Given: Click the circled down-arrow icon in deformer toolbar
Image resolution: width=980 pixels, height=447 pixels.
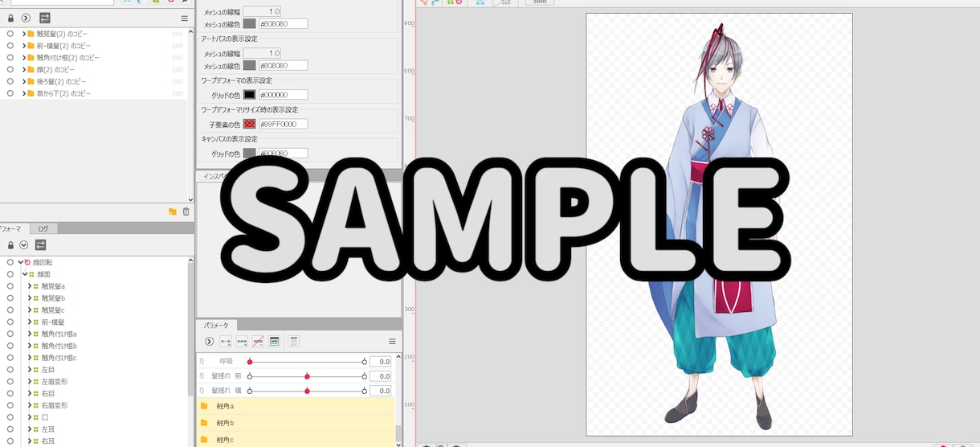Looking at the screenshot, I should [23, 244].
